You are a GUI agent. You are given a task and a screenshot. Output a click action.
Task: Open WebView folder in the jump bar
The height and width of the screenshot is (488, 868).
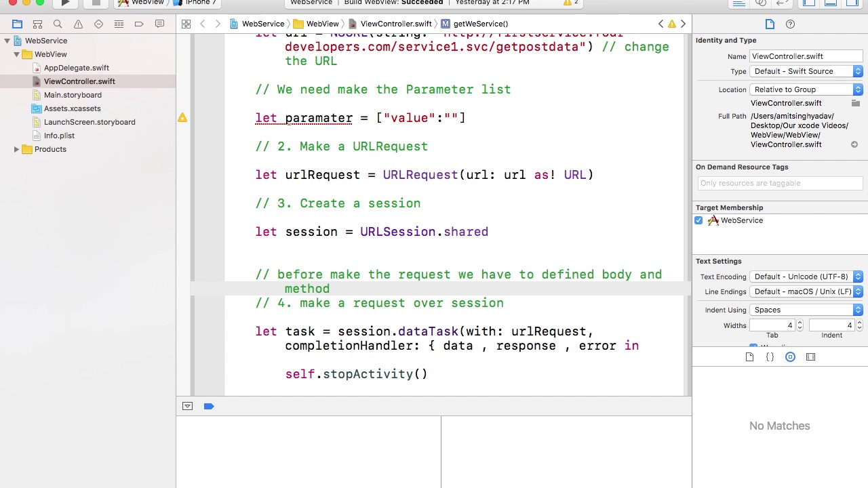[316, 24]
